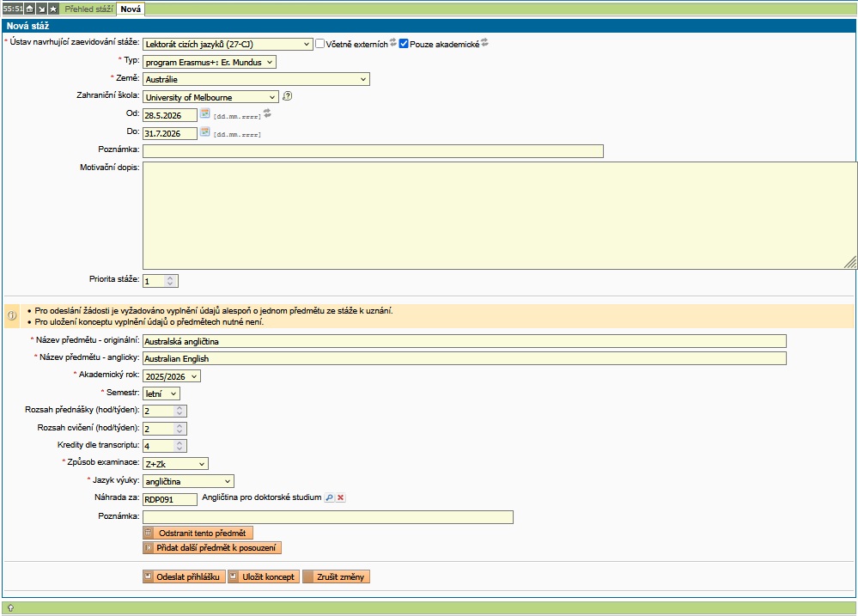Enable the Včetně externích checkbox
This screenshot has width=858, height=616.
pos(319,44)
